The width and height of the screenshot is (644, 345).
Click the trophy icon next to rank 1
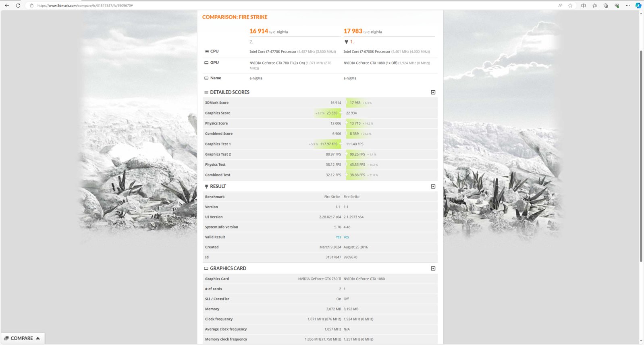pos(346,42)
